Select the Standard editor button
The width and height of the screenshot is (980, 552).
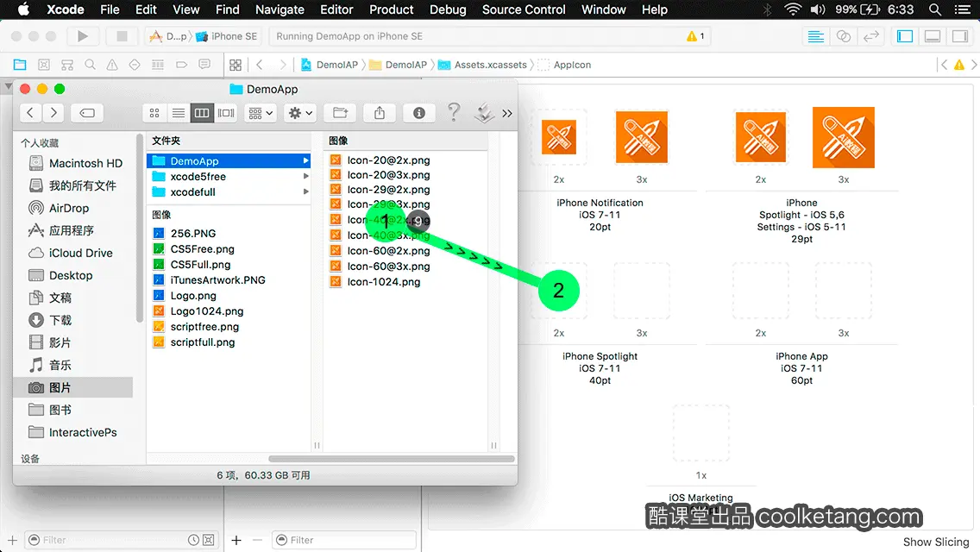815,36
